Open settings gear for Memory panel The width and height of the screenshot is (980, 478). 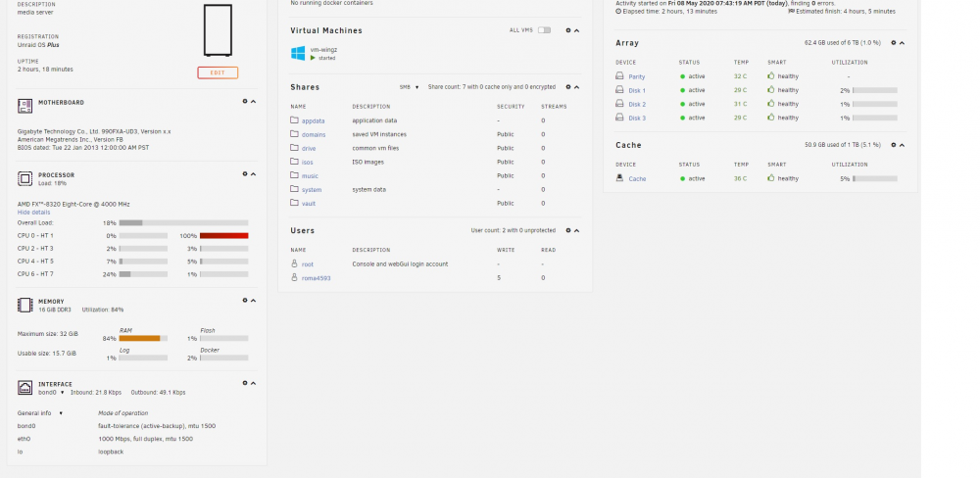pos(245,300)
